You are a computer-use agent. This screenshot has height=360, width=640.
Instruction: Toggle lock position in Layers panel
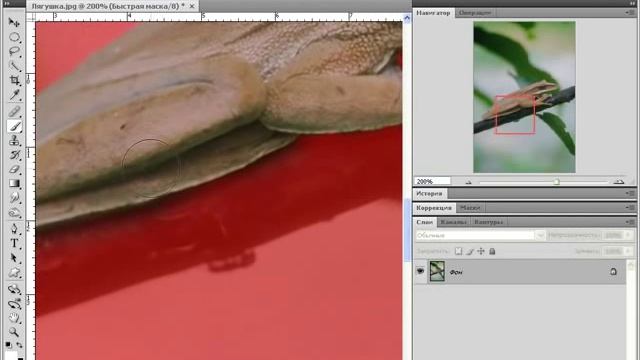coord(481,251)
